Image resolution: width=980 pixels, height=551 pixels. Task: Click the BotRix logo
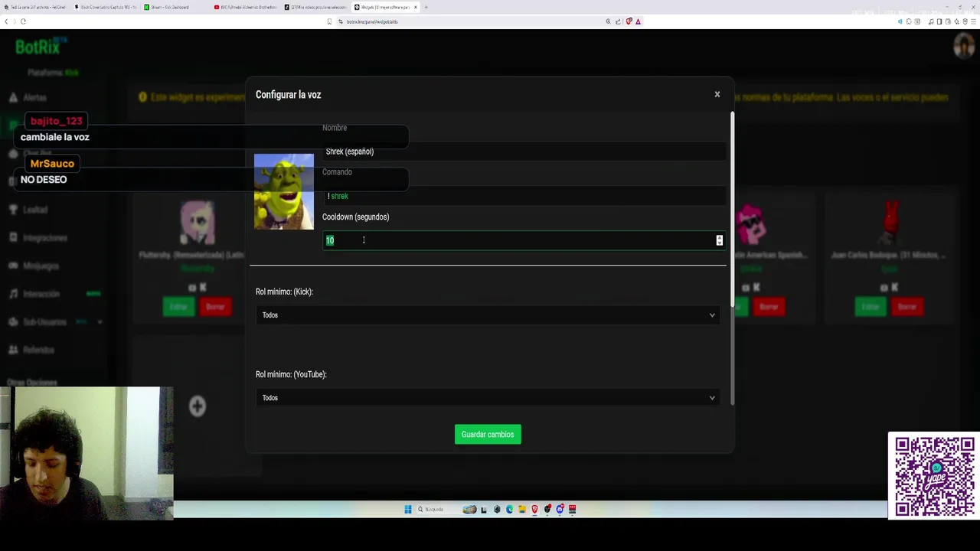point(41,47)
